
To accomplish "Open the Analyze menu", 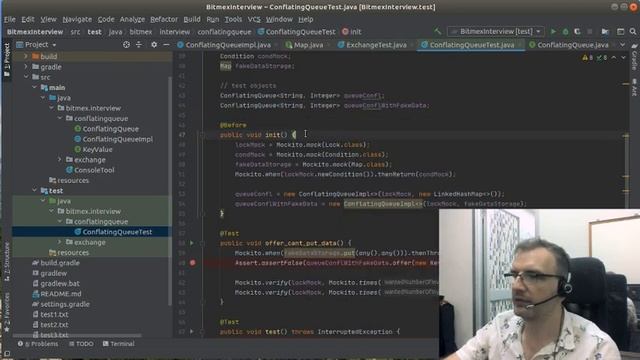I will click(132, 19).
